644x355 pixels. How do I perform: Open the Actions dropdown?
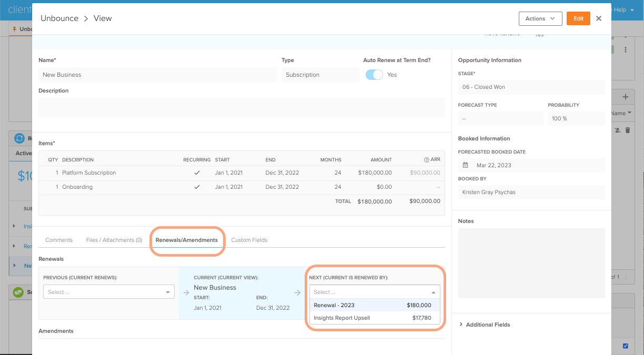[x=540, y=18]
